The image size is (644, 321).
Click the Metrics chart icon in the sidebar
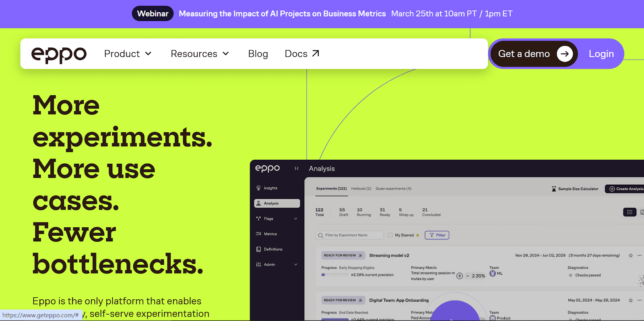coord(258,234)
